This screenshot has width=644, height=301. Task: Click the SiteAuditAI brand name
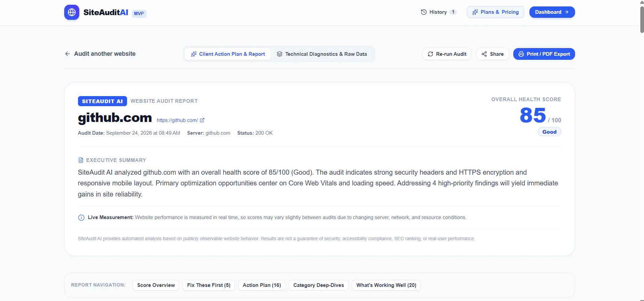pos(106,12)
